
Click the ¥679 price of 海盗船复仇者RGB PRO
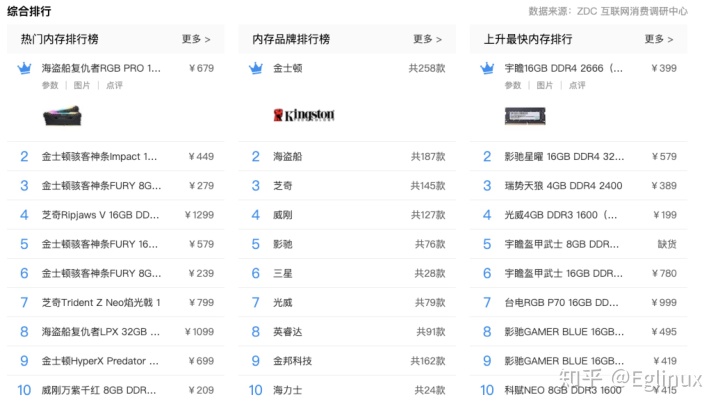point(202,68)
